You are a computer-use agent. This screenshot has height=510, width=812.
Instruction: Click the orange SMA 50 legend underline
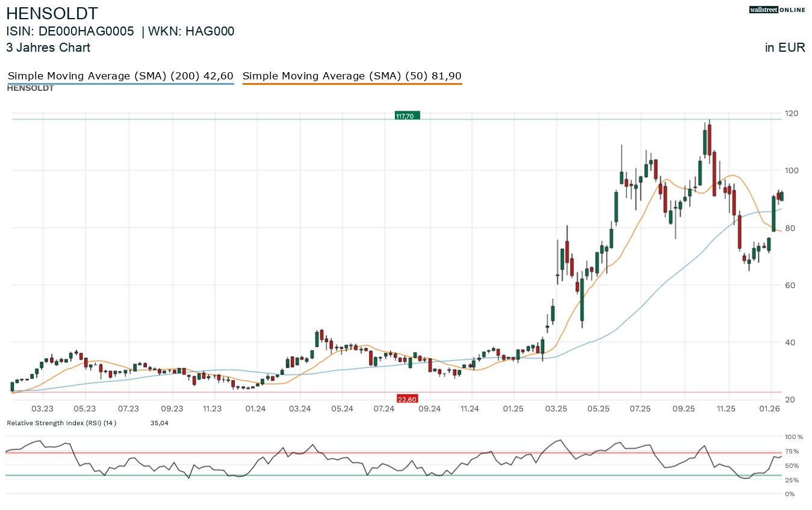(x=352, y=84)
